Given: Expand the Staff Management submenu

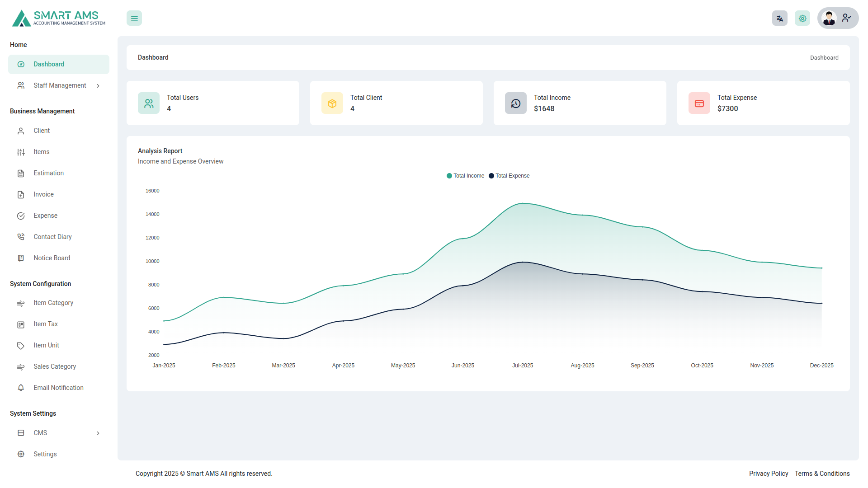Looking at the screenshot, I should click(98, 85).
